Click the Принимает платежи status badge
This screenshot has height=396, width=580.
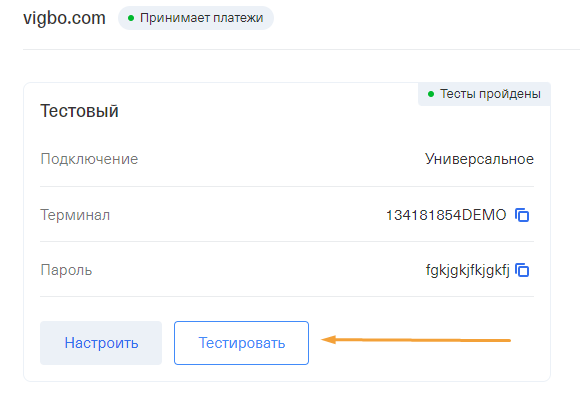(x=196, y=18)
